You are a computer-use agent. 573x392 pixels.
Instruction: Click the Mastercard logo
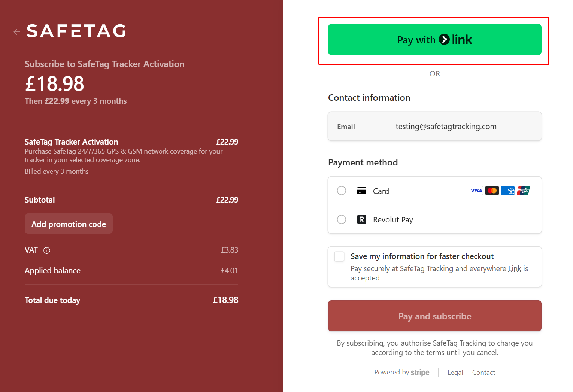click(492, 191)
